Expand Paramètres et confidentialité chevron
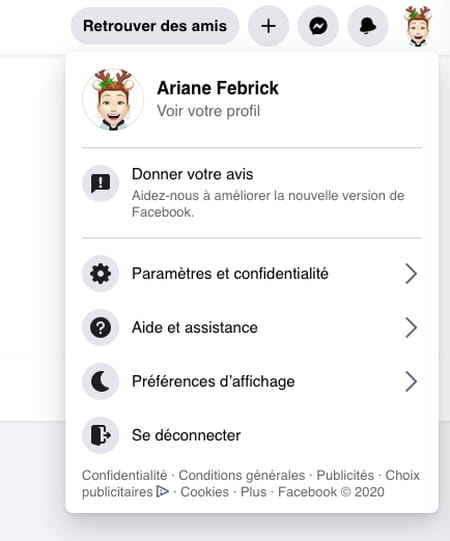 click(x=411, y=274)
